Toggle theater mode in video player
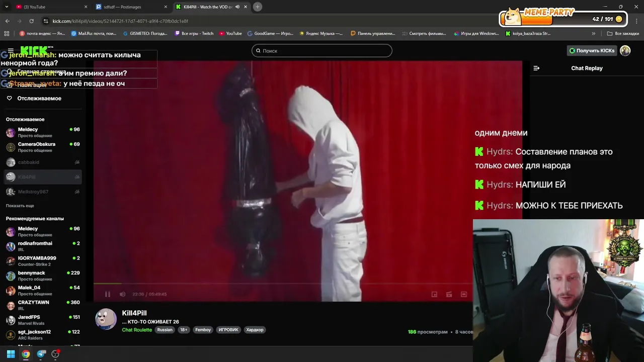The width and height of the screenshot is (644, 362). coord(449,294)
